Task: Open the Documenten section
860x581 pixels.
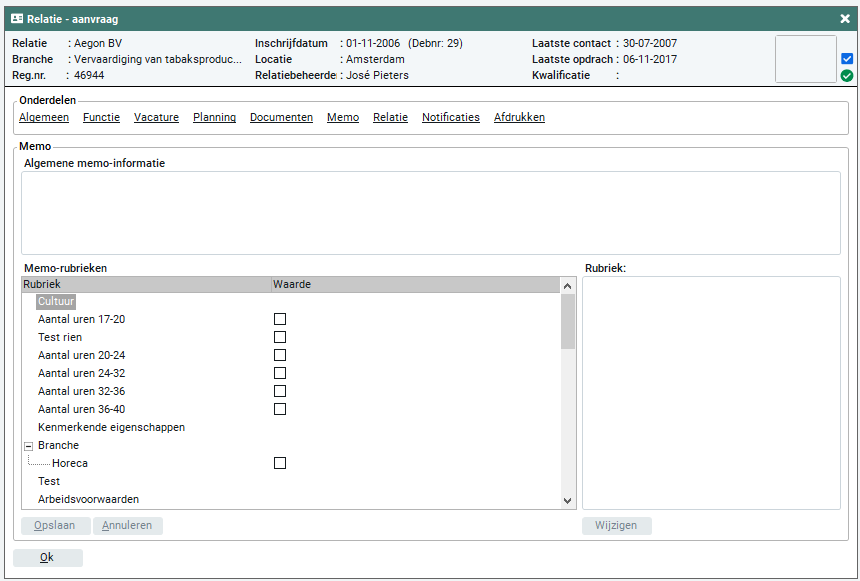Action: click(281, 117)
